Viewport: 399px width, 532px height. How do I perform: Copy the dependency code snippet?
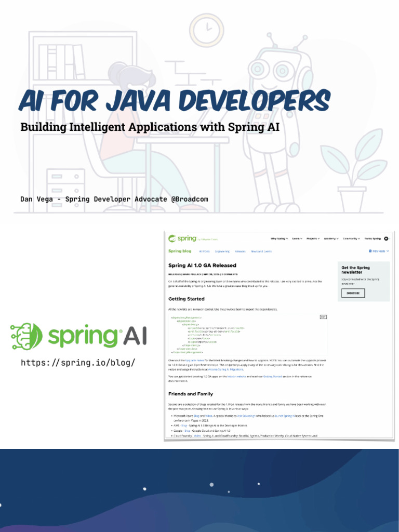tap(323, 317)
